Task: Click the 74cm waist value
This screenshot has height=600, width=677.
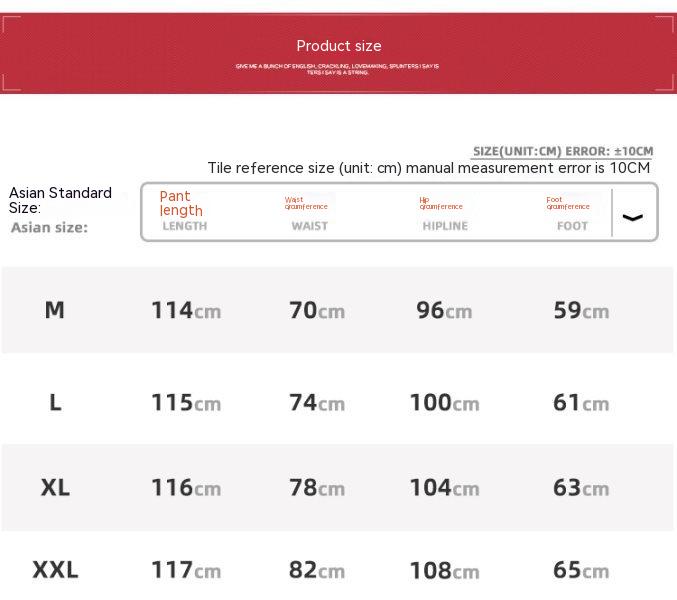Action: (316, 402)
